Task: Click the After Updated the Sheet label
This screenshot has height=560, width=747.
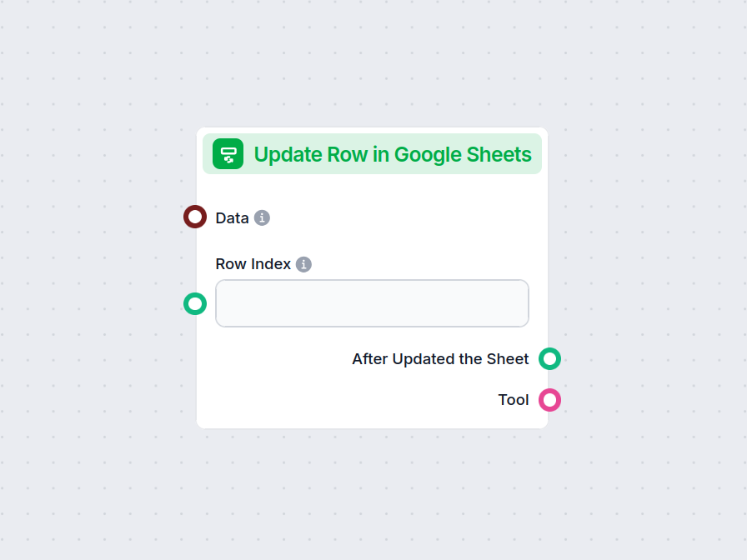Action: coord(440,359)
